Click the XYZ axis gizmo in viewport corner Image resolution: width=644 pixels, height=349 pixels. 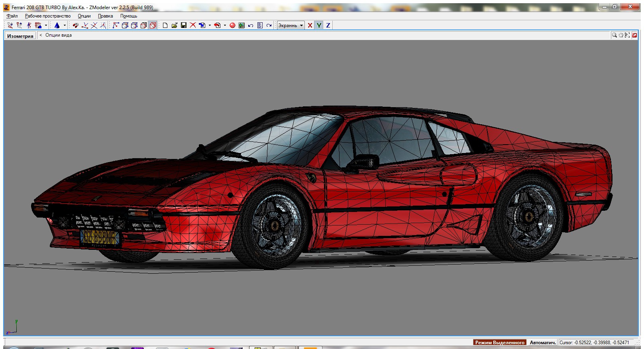click(12, 327)
